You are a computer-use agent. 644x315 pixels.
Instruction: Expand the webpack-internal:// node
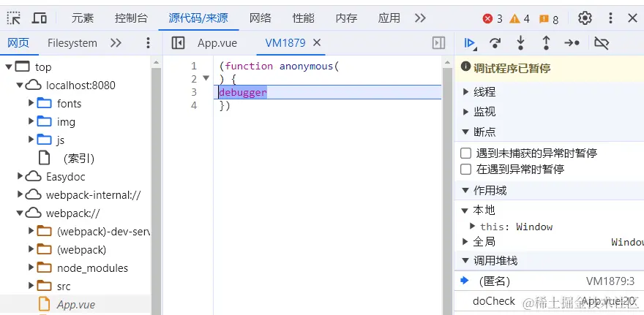click(x=20, y=194)
